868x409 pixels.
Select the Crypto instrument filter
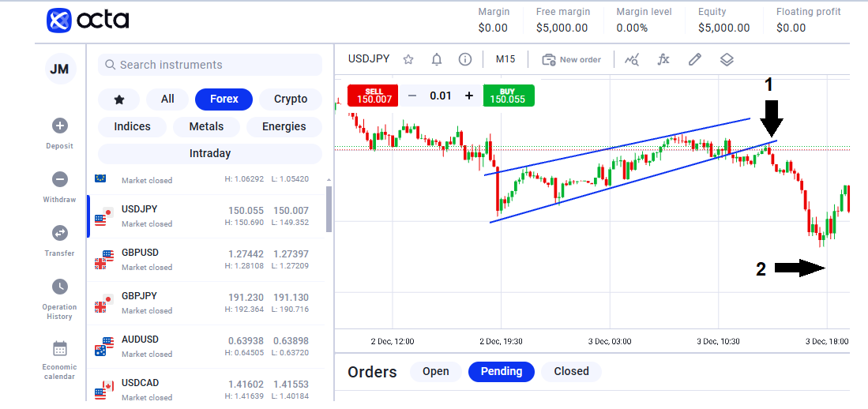point(291,99)
